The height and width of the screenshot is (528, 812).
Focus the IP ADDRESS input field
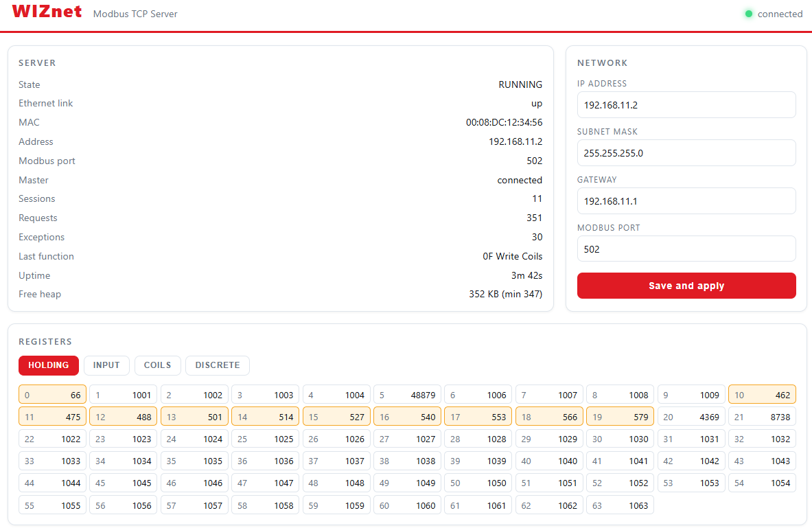[686, 104]
